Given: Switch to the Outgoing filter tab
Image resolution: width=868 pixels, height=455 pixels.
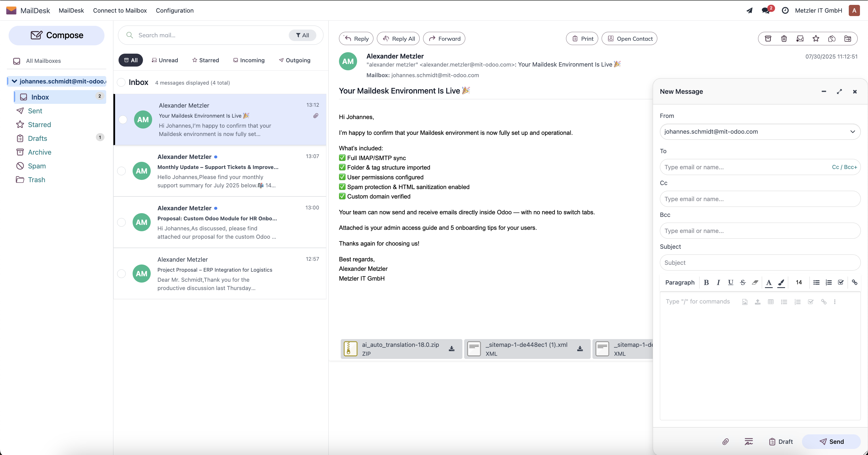Looking at the screenshot, I should pos(294,60).
